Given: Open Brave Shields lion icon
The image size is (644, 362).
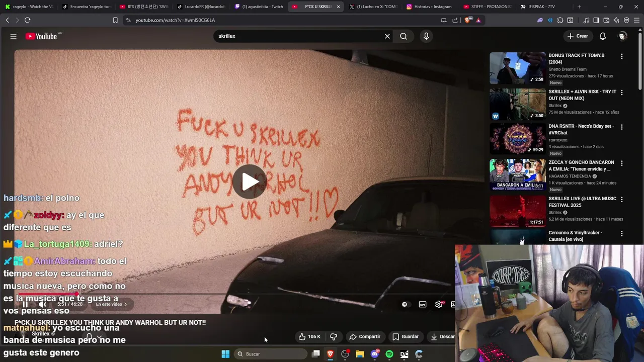Looking at the screenshot, I should click(468, 20).
